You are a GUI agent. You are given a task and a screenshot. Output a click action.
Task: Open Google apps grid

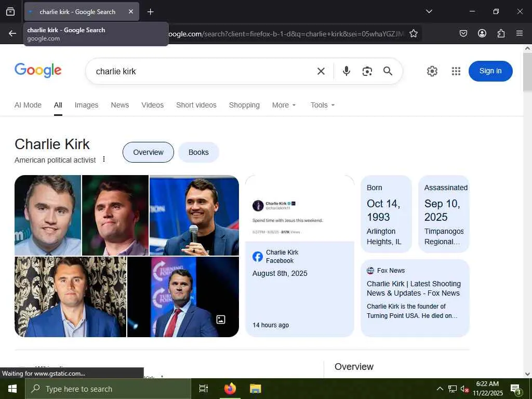coord(456,71)
